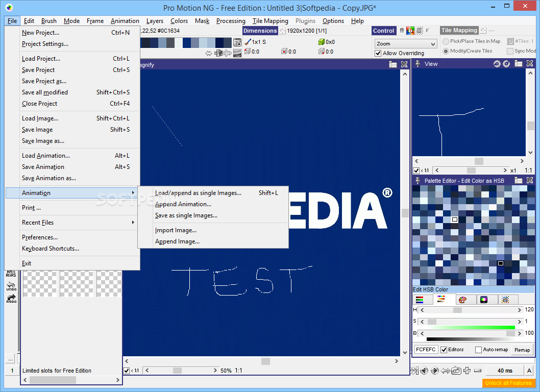
Task: Click the Control label button
Action: pos(384,31)
